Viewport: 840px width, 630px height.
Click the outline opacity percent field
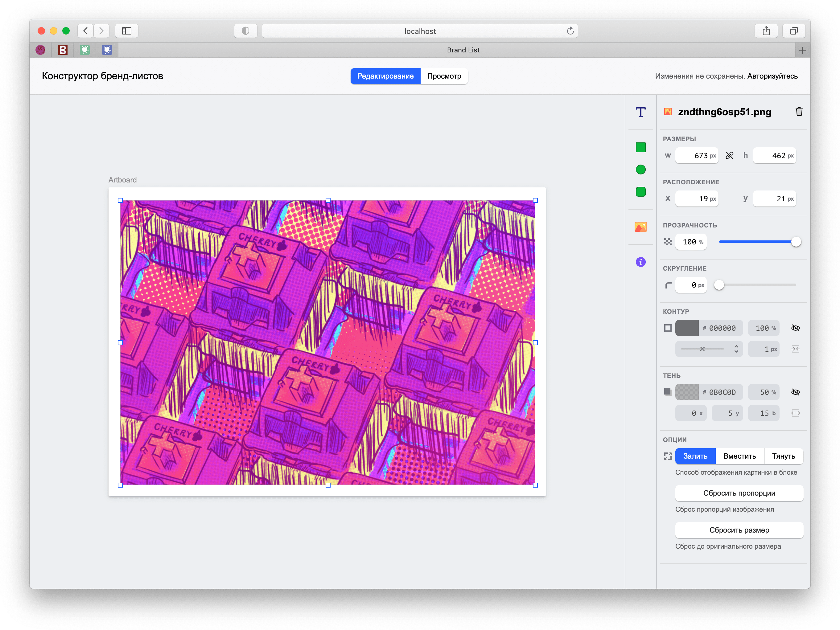(764, 328)
